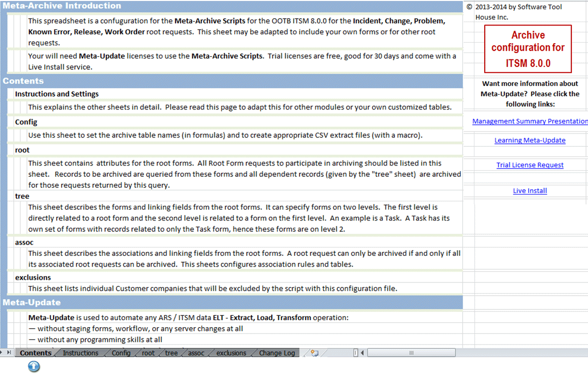Click the 'This sheet describes the associations' paragraph
Image resolution: width=588 pixels, height=390 pixels.
click(x=244, y=259)
